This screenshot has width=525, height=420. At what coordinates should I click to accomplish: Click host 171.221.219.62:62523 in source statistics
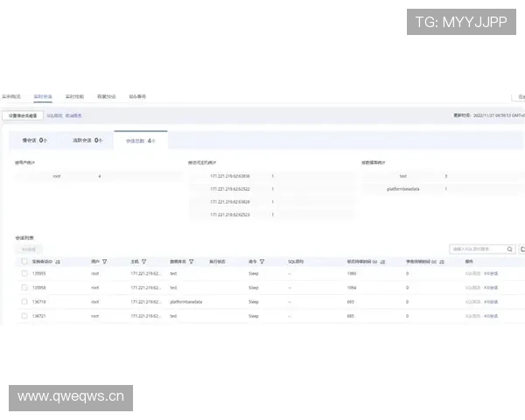(x=229, y=214)
